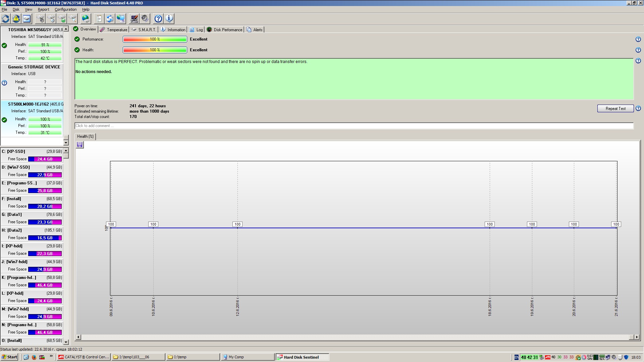This screenshot has height=362, width=644.
Task: Click the refresh icon with yellow warning
Action: (x=16, y=19)
